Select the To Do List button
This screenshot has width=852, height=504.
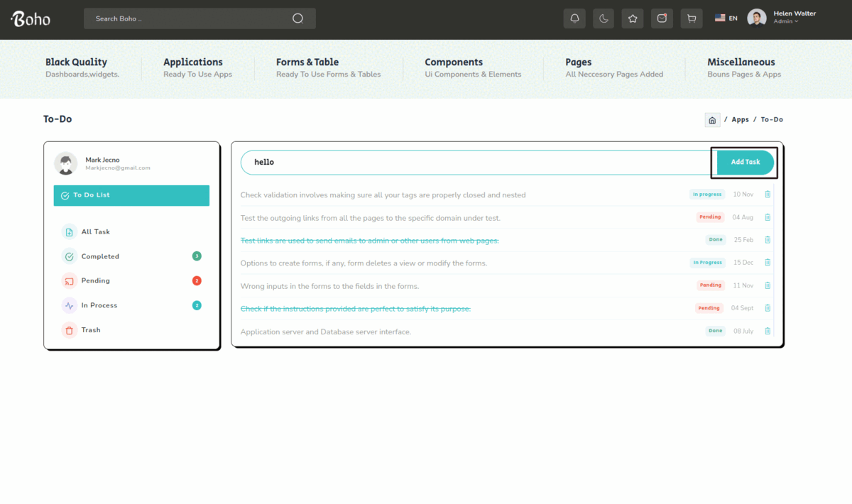click(131, 195)
